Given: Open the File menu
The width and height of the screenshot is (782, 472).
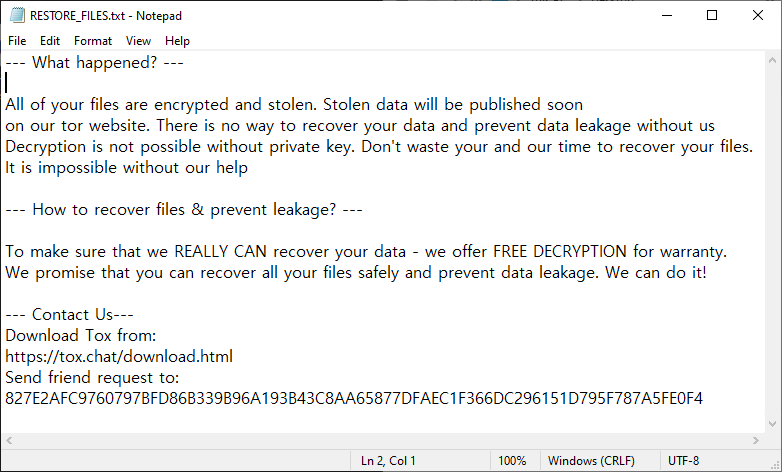Looking at the screenshot, I should 17,41.
